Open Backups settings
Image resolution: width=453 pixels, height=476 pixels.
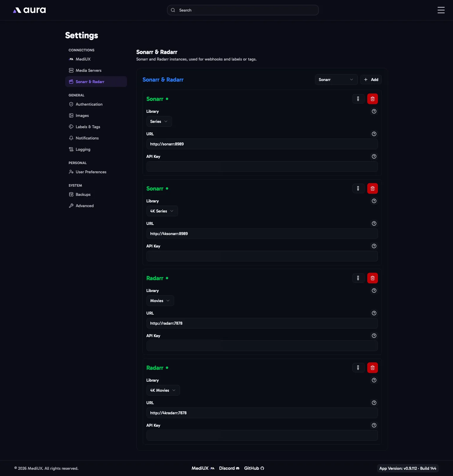tap(96, 194)
